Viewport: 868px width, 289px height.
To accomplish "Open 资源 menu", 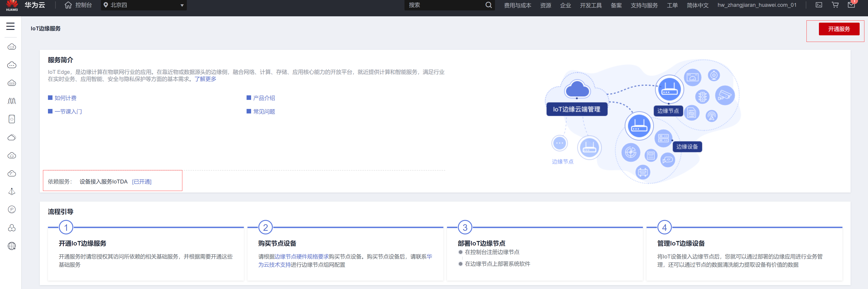I will [x=546, y=5].
